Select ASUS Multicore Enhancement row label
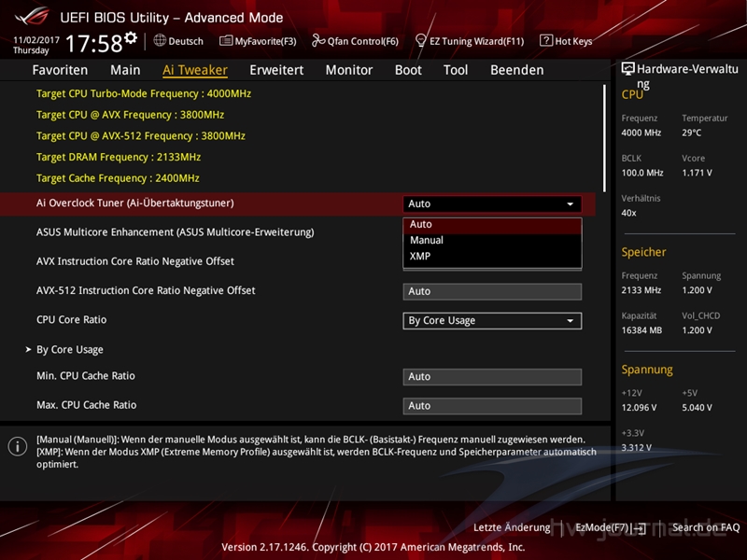 coord(176,231)
